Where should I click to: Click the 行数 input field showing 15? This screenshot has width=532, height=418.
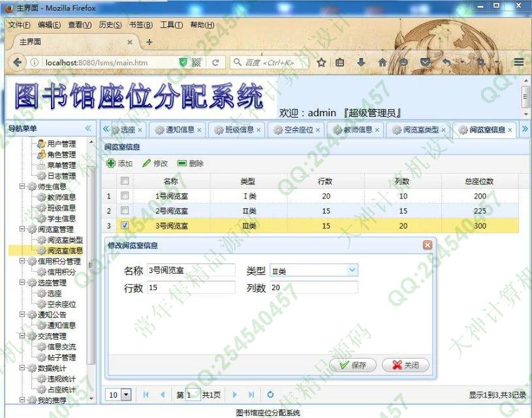[191, 287]
